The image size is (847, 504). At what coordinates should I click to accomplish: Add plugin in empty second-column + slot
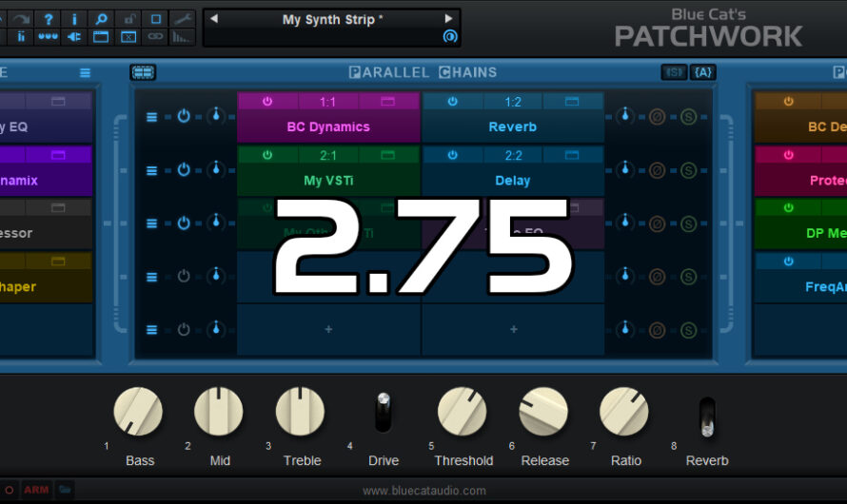click(513, 329)
